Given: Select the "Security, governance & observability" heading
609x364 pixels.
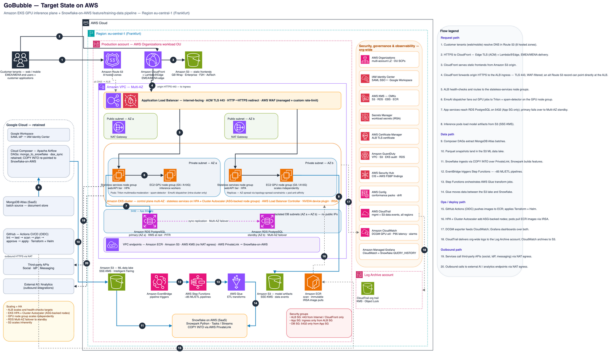Looking at the screenshot, I should click(389, 48).
